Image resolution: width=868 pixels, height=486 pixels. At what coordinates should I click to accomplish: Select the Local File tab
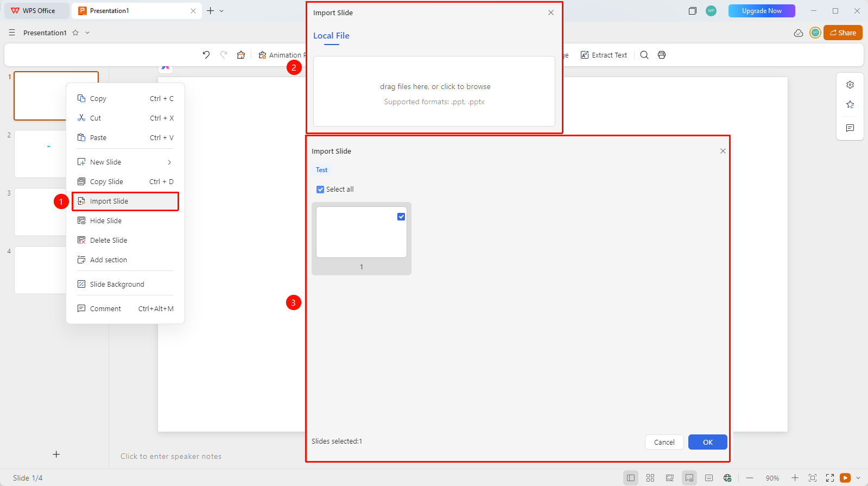point(331,36)
